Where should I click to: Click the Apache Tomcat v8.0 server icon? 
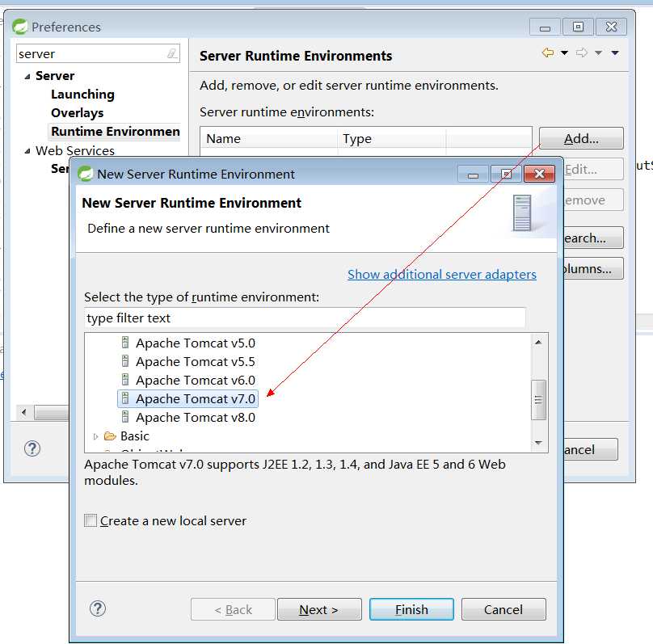point(125,417)
